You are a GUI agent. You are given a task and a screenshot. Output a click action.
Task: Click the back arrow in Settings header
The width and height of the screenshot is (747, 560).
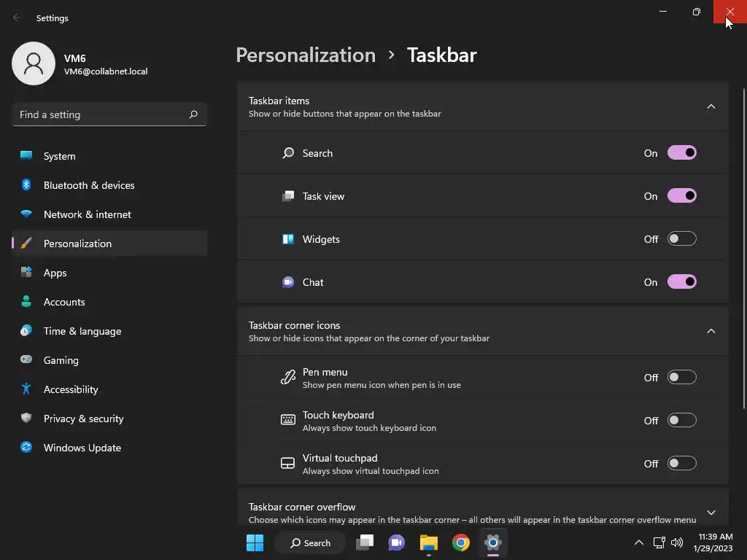[x=17, y=17]
